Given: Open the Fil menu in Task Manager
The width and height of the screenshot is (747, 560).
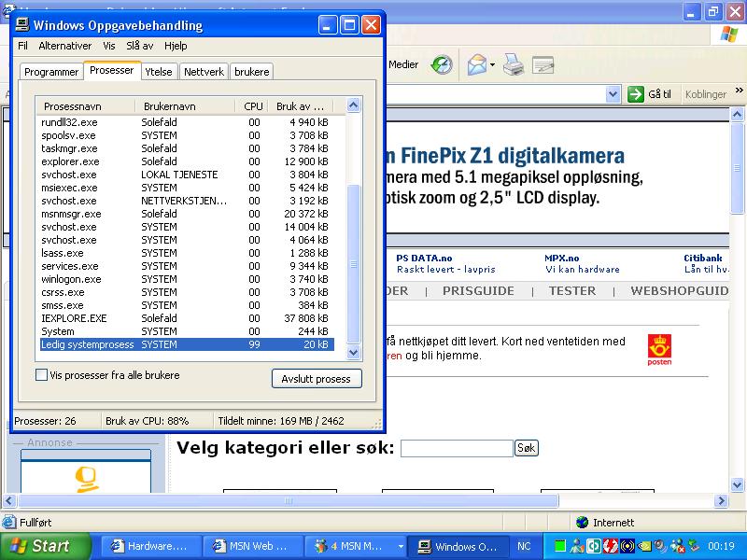Looking at the screenshot, I should (22, 46).
